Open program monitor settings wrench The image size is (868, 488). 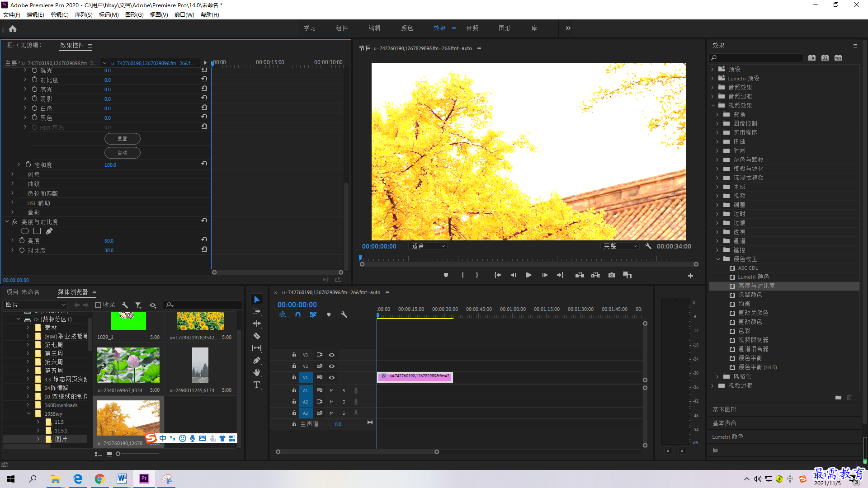(648, 246)
